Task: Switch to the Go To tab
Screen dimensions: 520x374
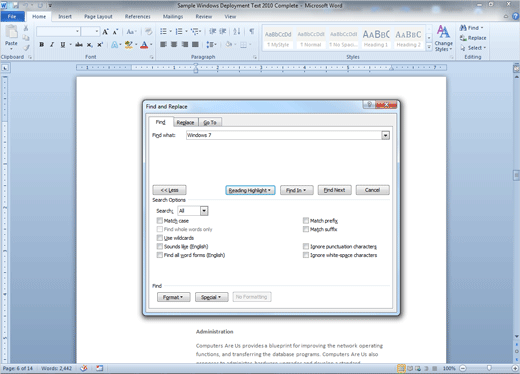Action: [x=210, y=122]
